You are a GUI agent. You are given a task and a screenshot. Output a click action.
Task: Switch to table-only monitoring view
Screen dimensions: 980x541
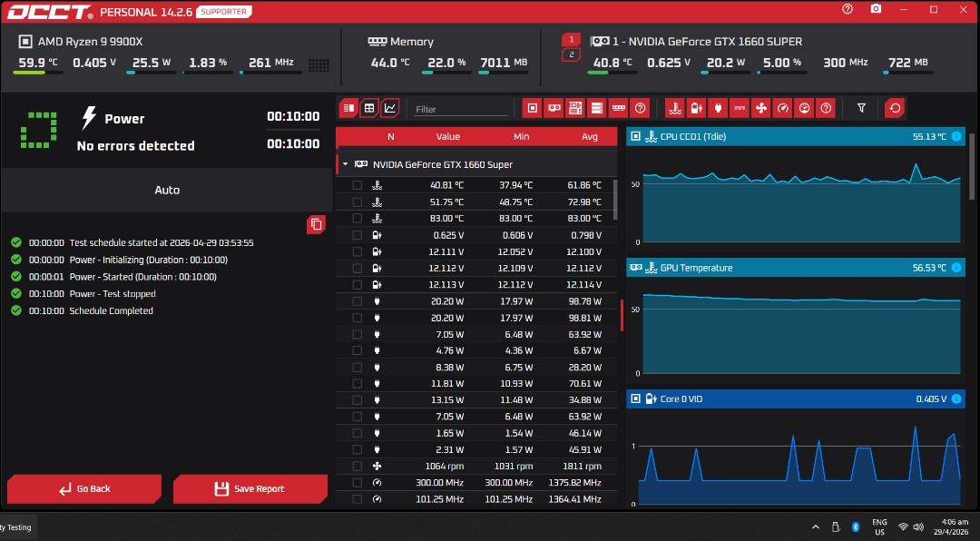[x=369, y=108]
